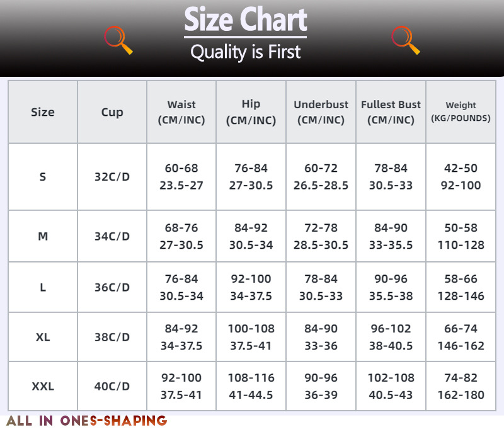Click the Size Chart title
The width and height of the screenshot is (504, 430).
tap(246, 20)
